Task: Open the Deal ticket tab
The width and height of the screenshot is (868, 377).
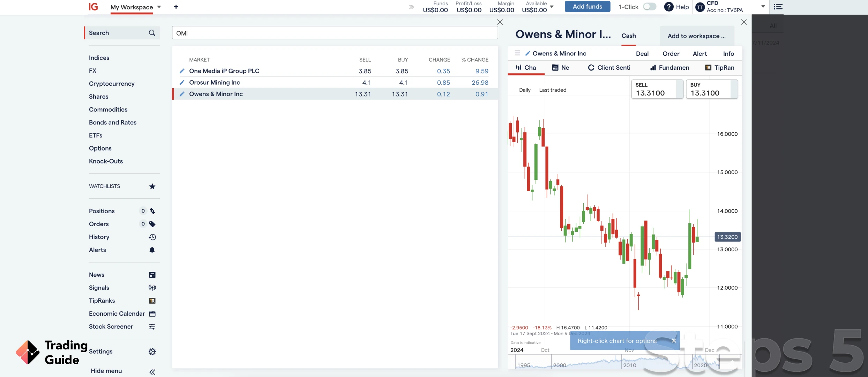Action: point(642,54)
